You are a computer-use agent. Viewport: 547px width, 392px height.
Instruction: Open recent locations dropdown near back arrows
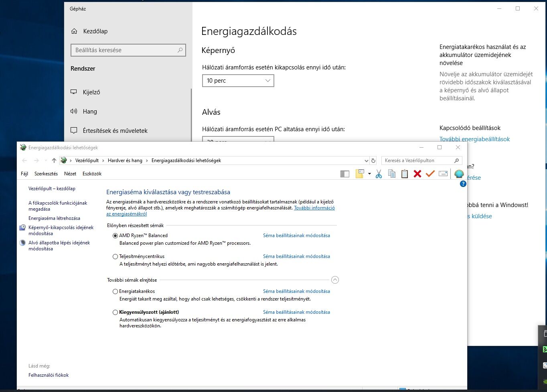tap(46, 160)
